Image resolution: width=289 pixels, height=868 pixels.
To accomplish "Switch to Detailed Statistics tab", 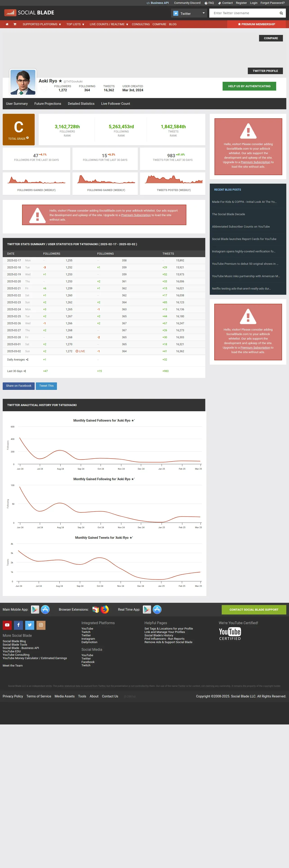I will click(81, 104).
